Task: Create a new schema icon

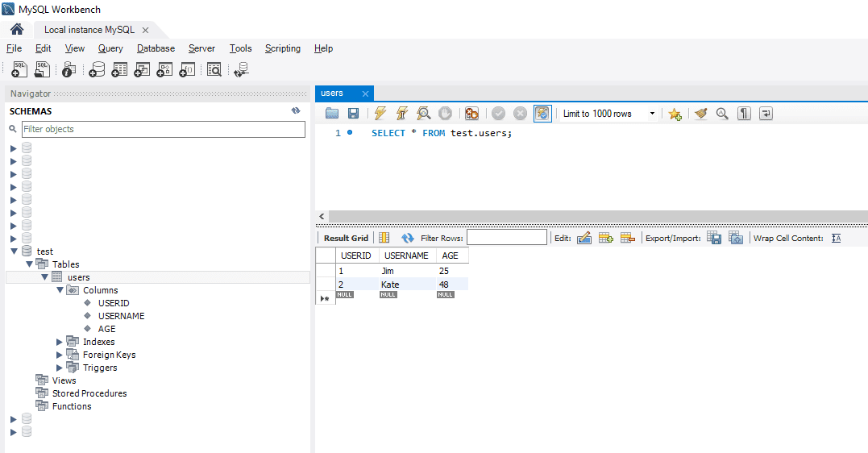Action: 97,69
